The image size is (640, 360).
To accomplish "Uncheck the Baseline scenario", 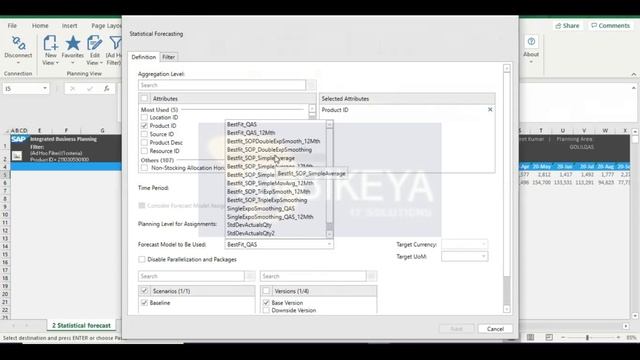I will (144, 302).
